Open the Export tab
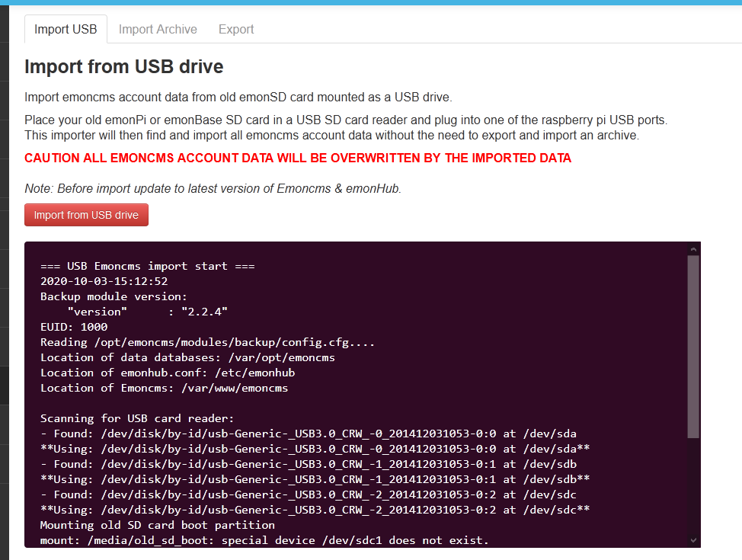The image size is (742, 560). coord(236,30)
